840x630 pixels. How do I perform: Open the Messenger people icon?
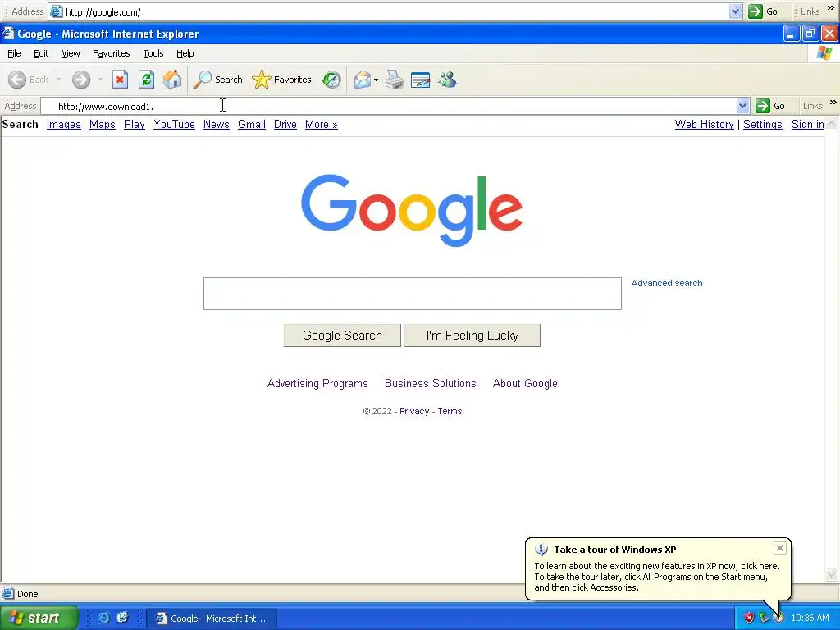click(x=447, y=80)
